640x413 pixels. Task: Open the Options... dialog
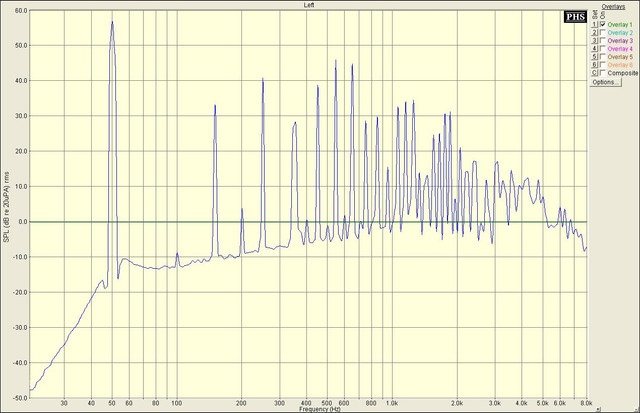coord(606,82)
